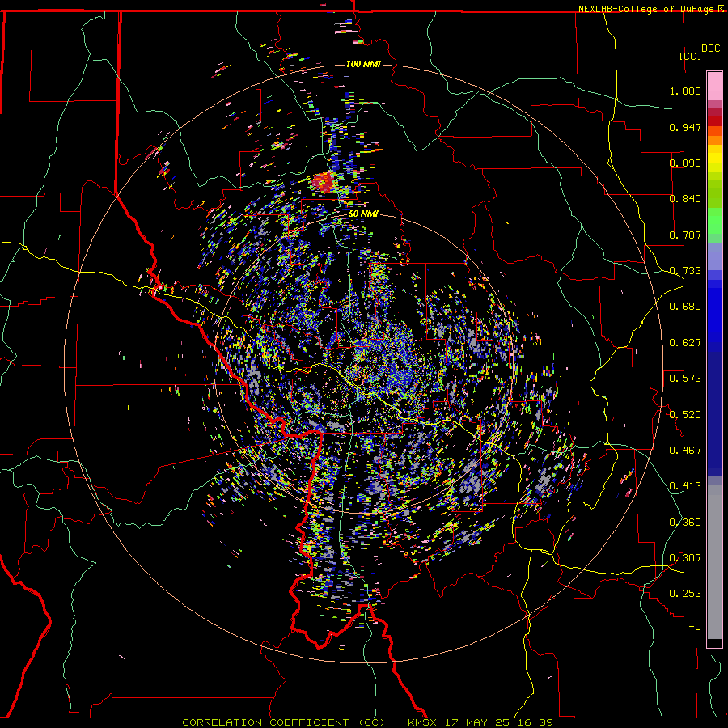Select the 0.253 scale value
728x728 pixels.
coord(685,594)
